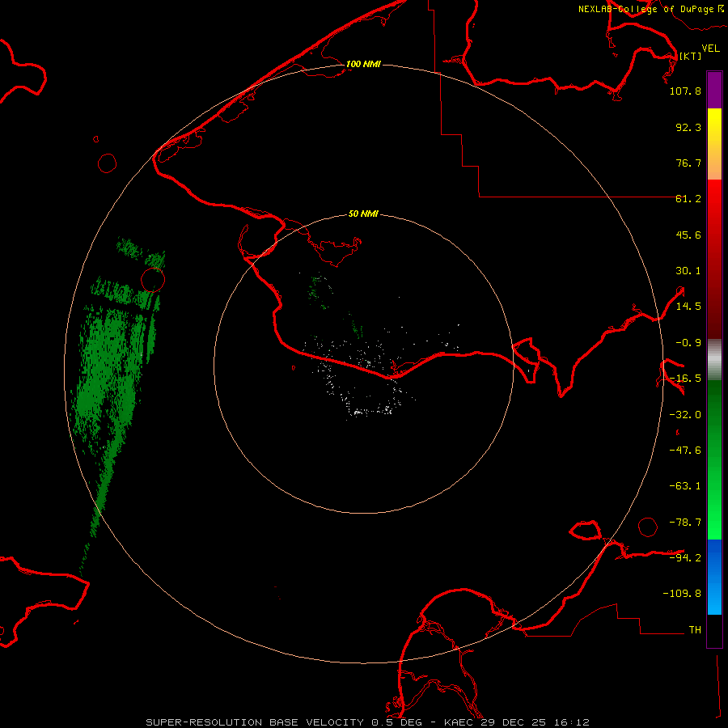Click the 14.5 velocity scale value
The width and height of the screenshot is (728, 728).
[688, 307]
